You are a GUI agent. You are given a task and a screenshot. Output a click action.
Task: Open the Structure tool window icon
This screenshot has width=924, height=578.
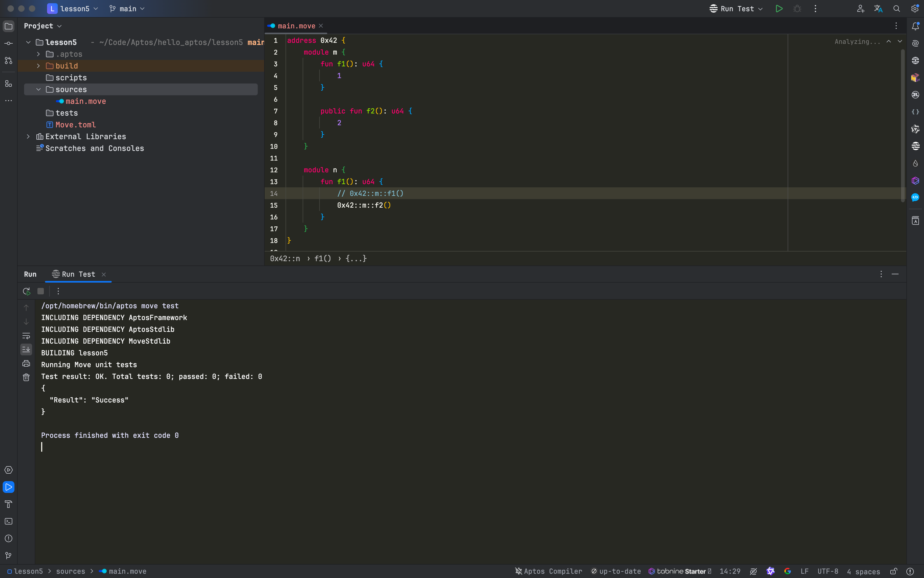pyautogui.click(x=8, y=83)
